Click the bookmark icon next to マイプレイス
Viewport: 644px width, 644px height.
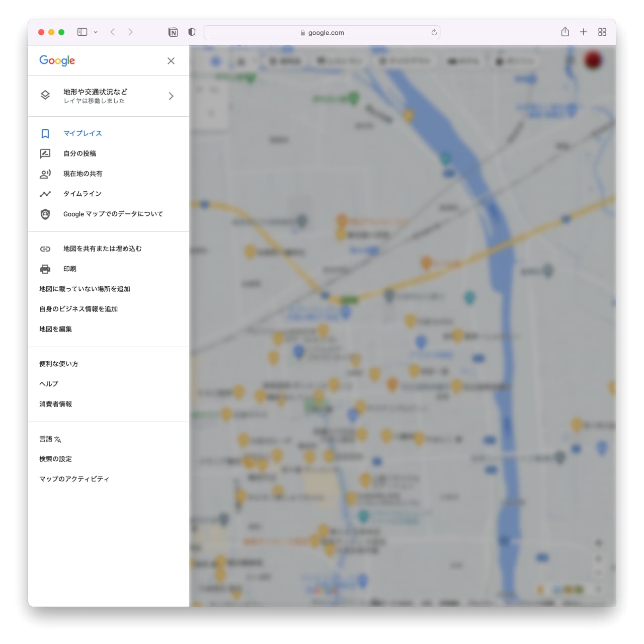45,133
